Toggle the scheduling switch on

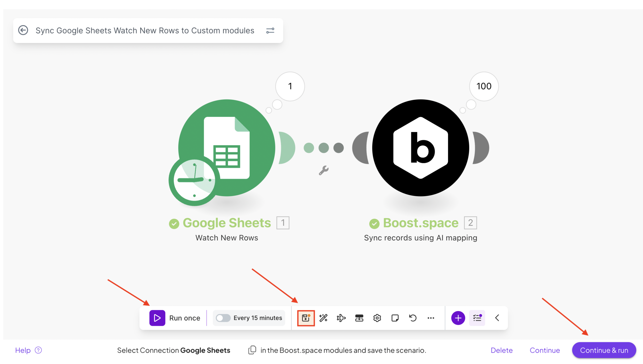point(223,318)
